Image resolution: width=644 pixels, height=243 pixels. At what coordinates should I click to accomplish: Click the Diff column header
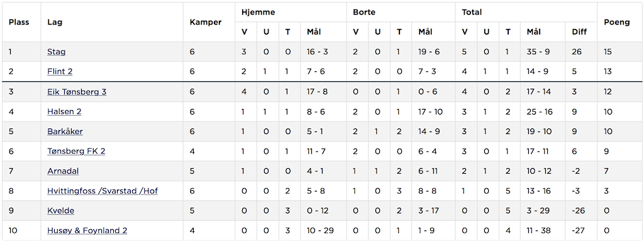tap(579, 31)
